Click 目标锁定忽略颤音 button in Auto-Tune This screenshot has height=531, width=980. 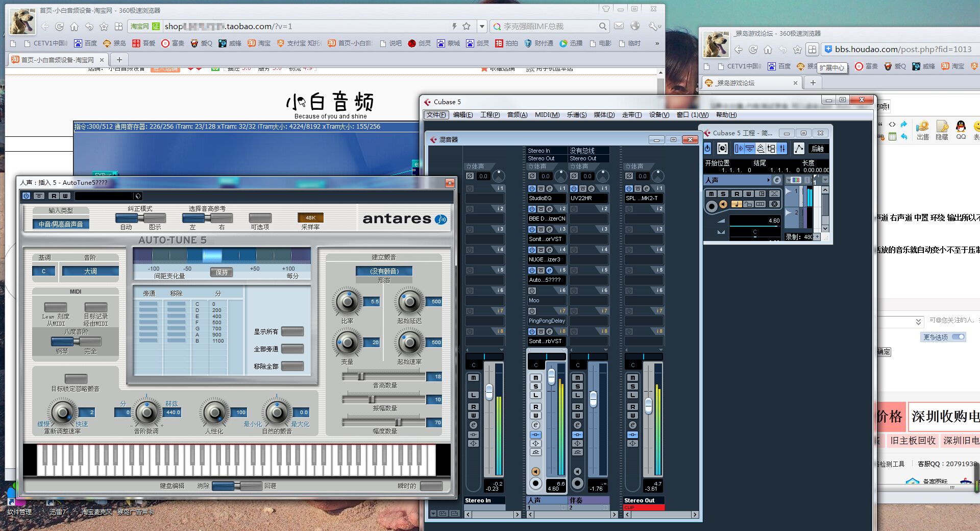click(x=76, y=378)
